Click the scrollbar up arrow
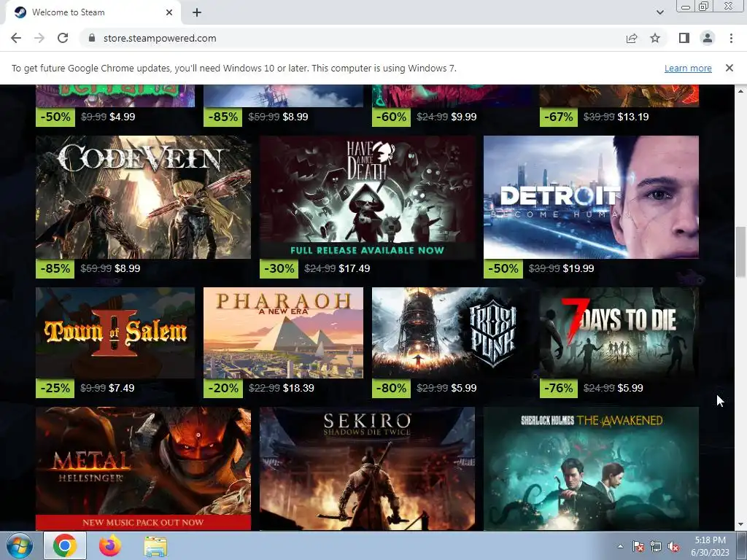This screenshot has height=560, width=747. tap(740, 90)
